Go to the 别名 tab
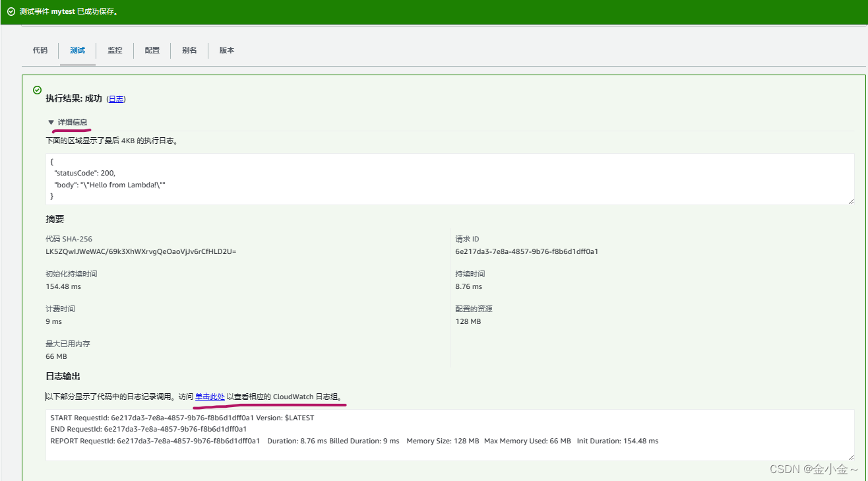This screenshot has height=481, width=868. 190,50
